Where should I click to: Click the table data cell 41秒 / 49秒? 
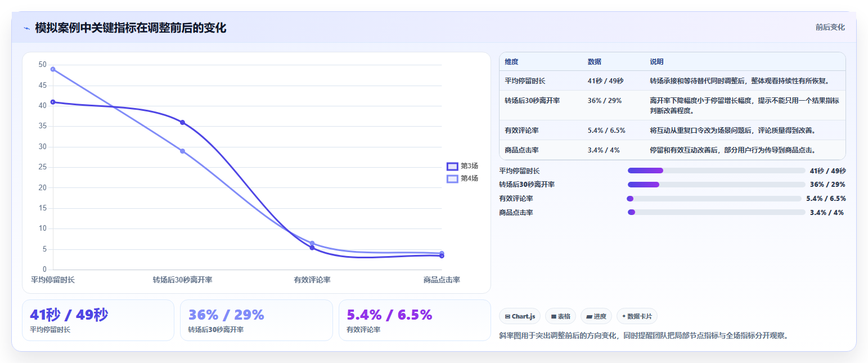coord(605,80)
